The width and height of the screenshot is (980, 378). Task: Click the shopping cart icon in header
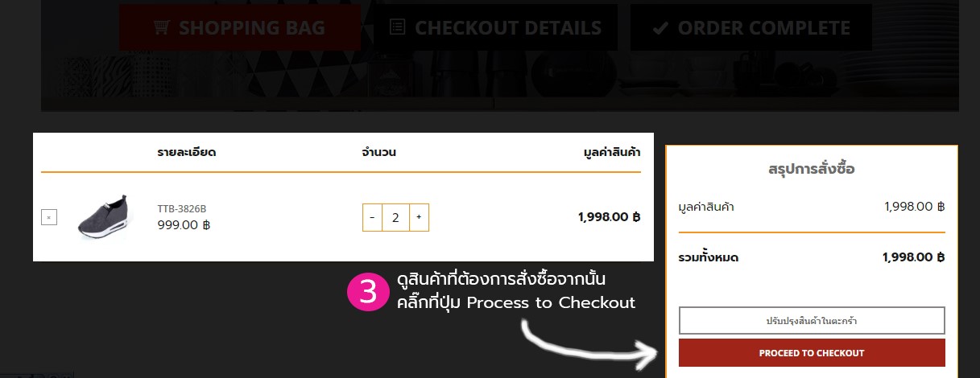click(161, 28)
